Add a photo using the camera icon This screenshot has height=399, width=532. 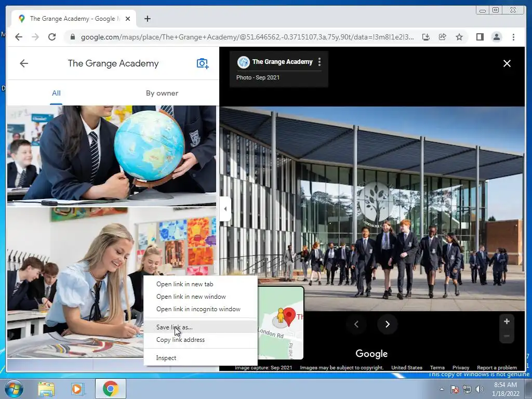203,63
